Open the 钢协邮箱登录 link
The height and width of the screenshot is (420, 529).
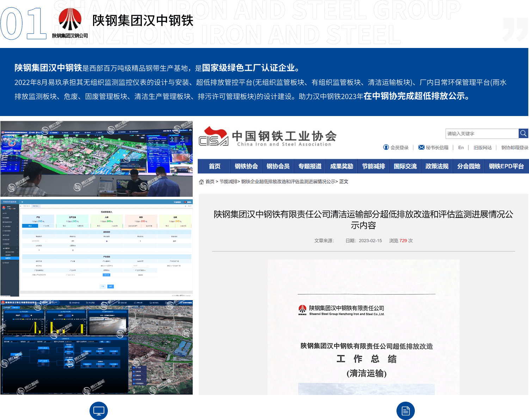[x=515, y=147]
